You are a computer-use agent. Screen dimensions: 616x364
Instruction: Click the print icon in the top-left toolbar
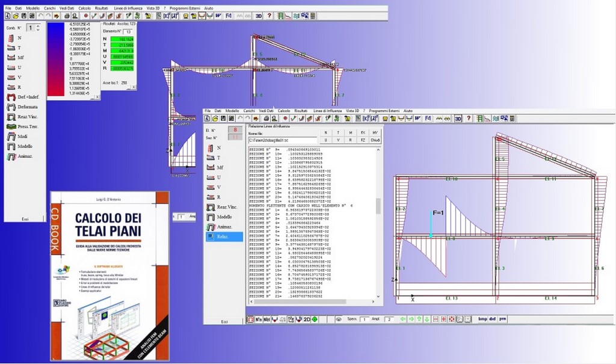(67, 16)
